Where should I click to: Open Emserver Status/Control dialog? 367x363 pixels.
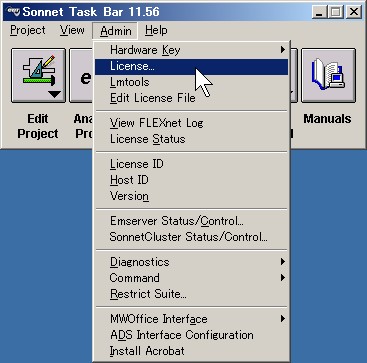pyautogui.click(x=192, y=221)
